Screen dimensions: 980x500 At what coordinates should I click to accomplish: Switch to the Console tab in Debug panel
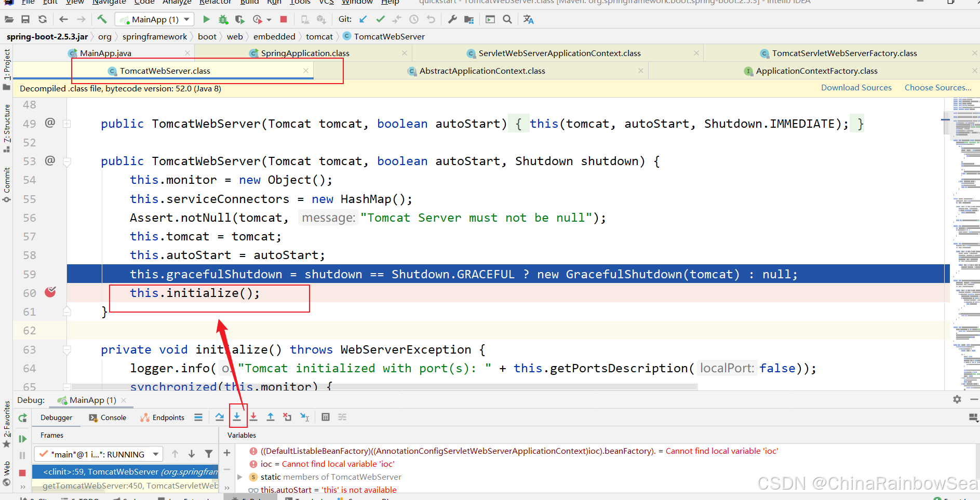point(108,417)
